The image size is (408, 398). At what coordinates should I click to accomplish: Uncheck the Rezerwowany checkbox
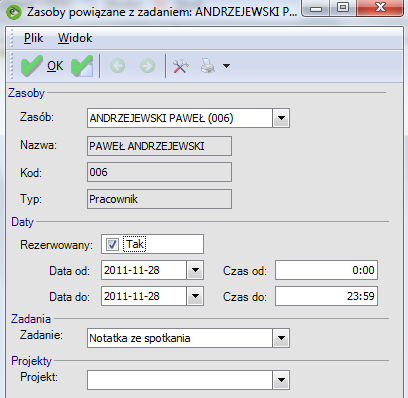[112, 244]
